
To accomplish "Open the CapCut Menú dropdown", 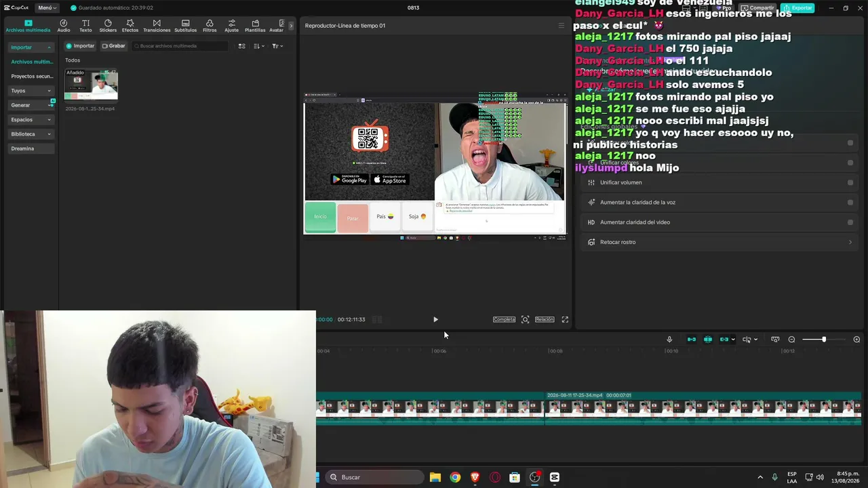I will (46, 7).
